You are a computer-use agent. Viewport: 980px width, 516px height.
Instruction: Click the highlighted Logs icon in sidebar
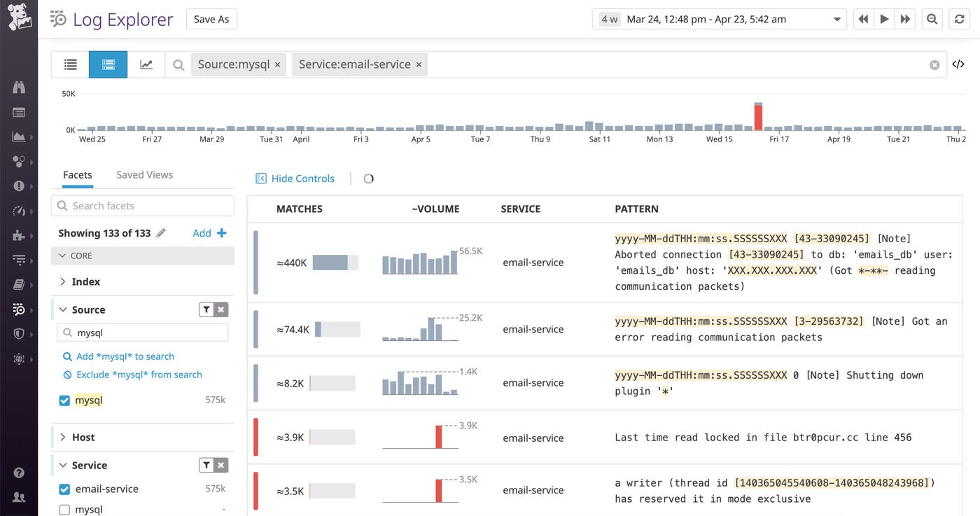point(18,308)
